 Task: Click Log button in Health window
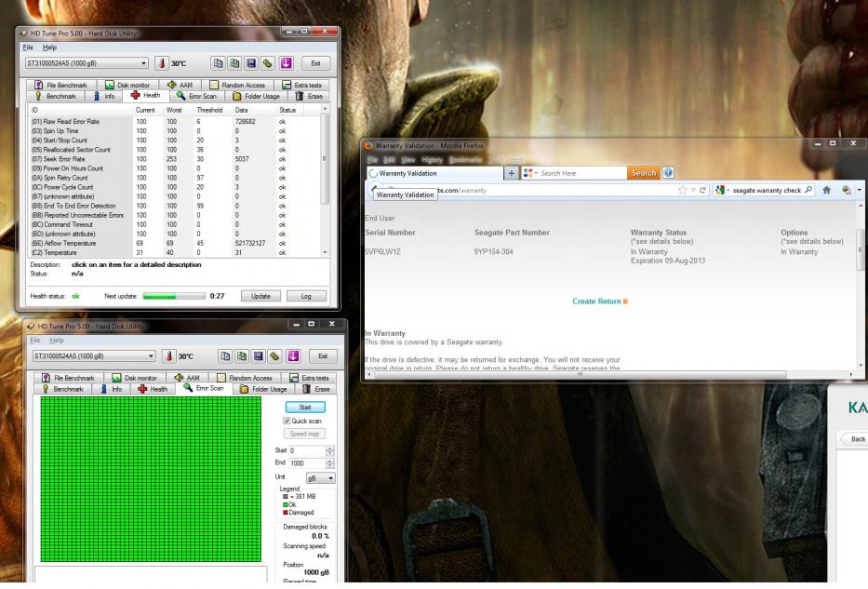click(306, 296)
